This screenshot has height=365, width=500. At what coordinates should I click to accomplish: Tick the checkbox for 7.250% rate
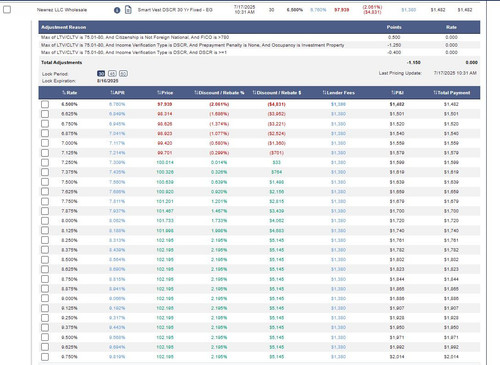(x=45, y=162)
